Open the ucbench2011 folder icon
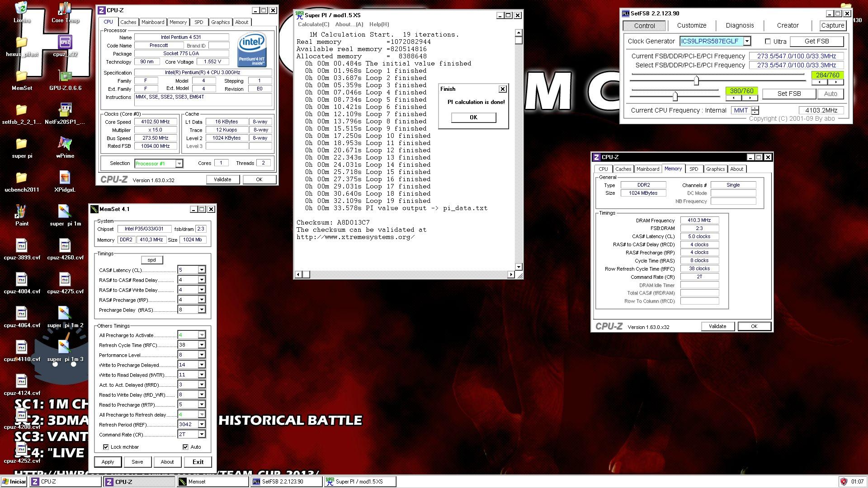 click(22, 182)
